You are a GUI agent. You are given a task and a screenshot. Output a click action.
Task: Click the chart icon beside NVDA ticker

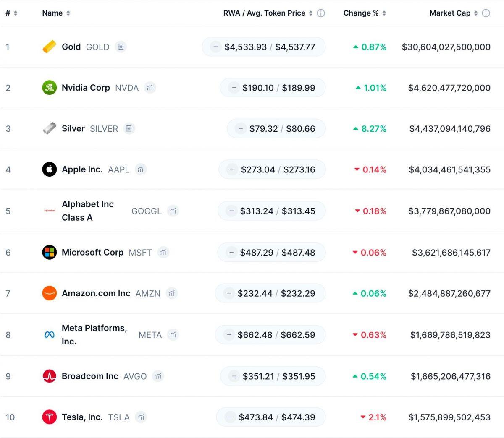tap(150, 88)
